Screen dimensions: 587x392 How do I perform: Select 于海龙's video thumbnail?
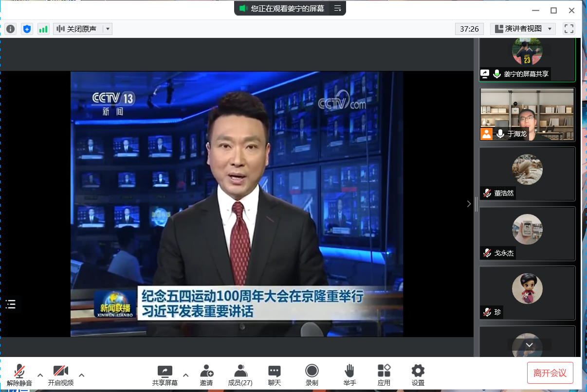click(x=527, y=114)
